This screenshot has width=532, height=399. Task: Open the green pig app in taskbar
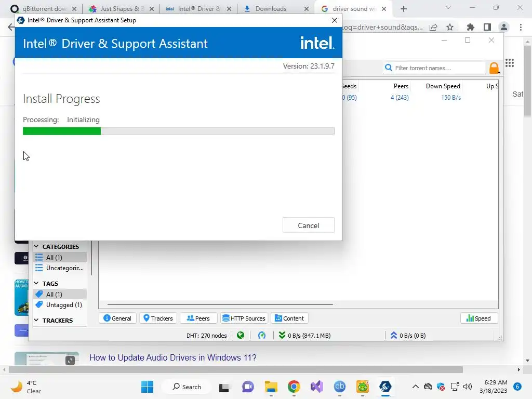[x=362, y=387]
